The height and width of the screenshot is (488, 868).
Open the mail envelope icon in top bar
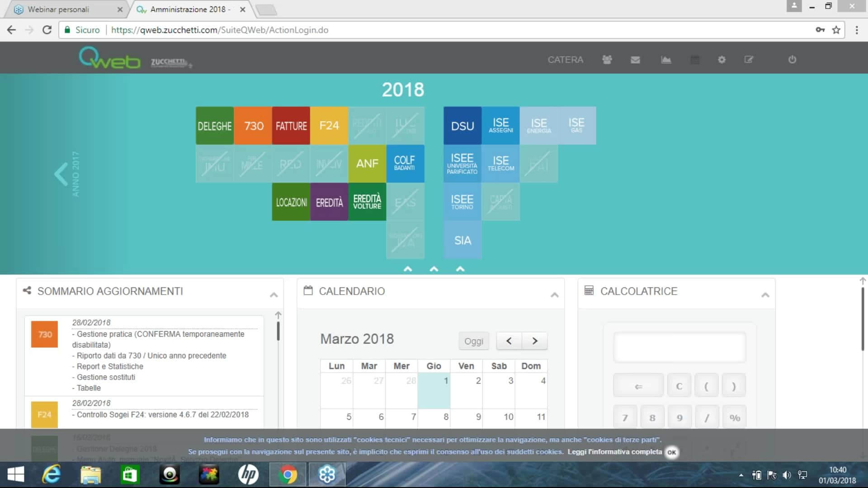(635, 59)
